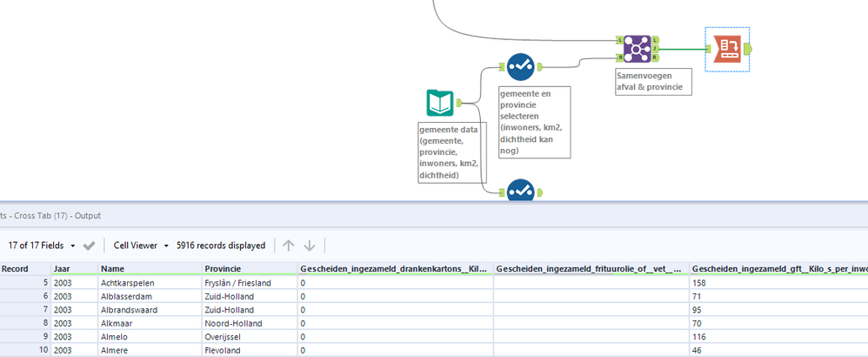Click the 'Albrandswaard' name cell
This screenshot has height=357, width=868.
pyautogui.click(x=150, y=309)
